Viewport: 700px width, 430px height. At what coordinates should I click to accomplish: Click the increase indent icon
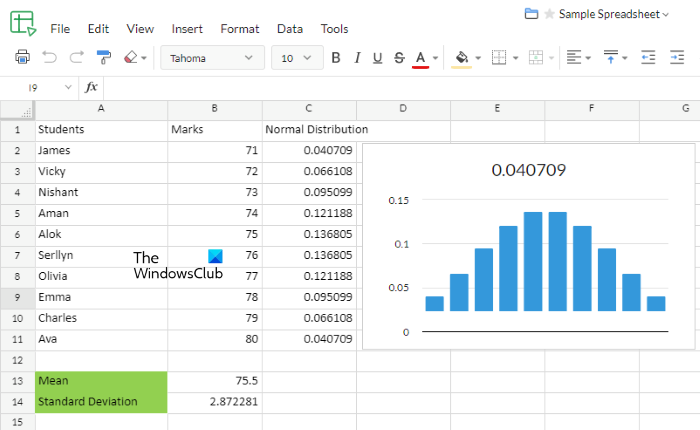coord(677,58)
